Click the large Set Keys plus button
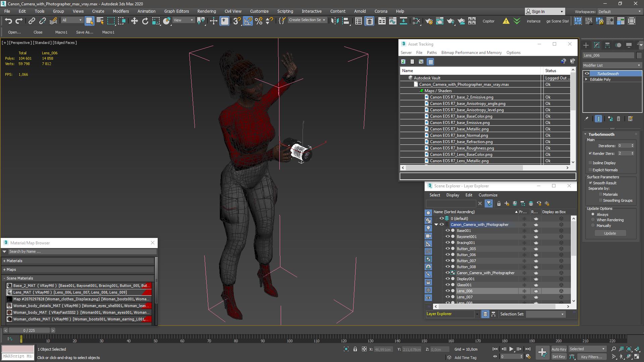 542,353
